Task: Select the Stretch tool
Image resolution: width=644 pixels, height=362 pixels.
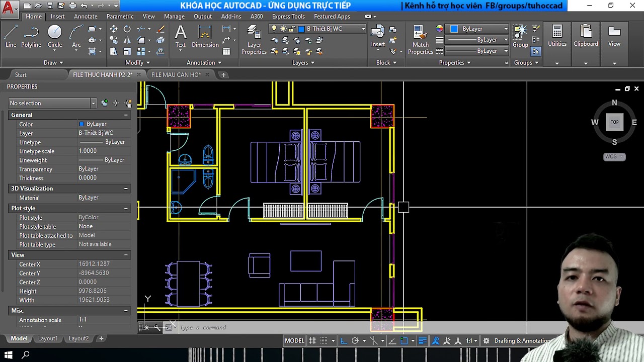Action: pos(114,51)
